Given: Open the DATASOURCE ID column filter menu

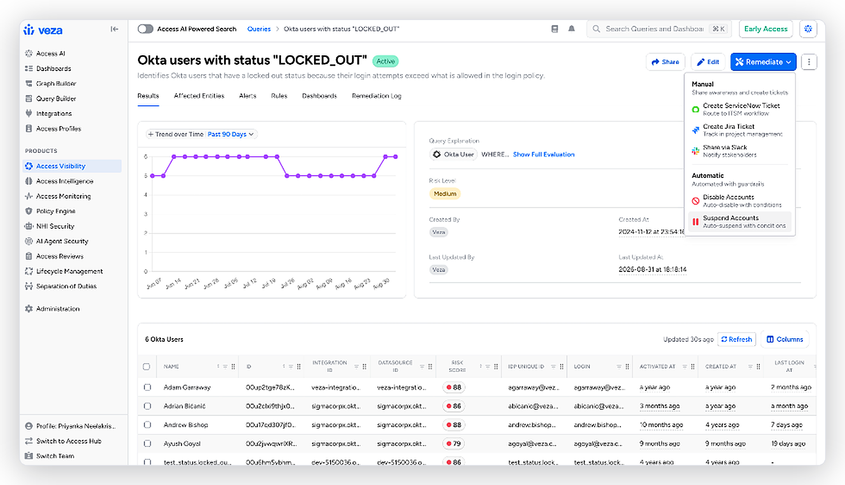Looking at the screenshot, I should (x=422, y=366).
